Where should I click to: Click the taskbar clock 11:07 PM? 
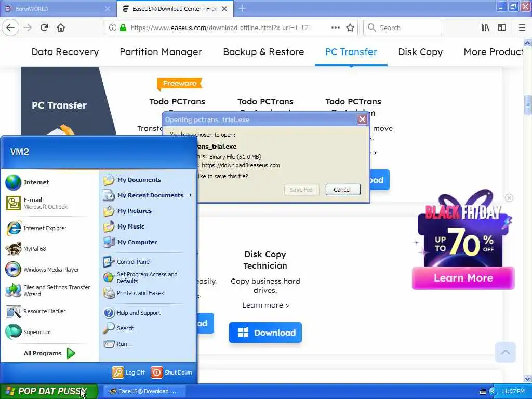[x=513, y=392]
